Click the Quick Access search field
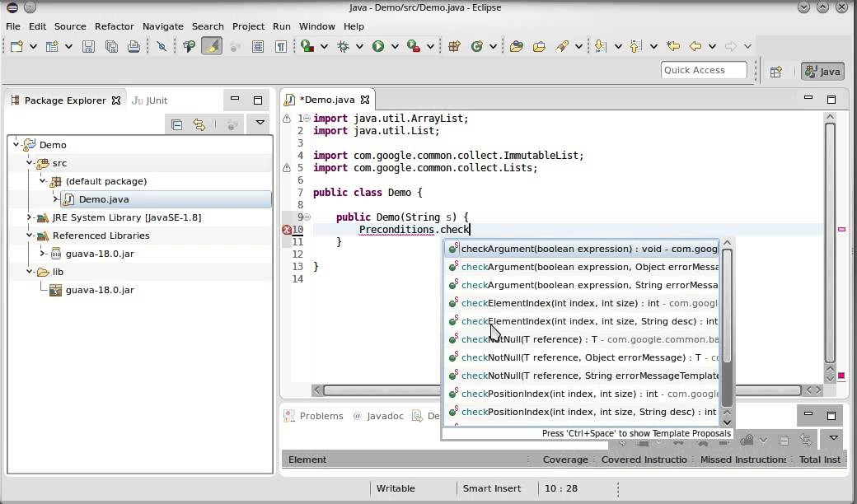The width and height of the screenshot is (857, 504). pyautogui.click(x=704, y=70)
